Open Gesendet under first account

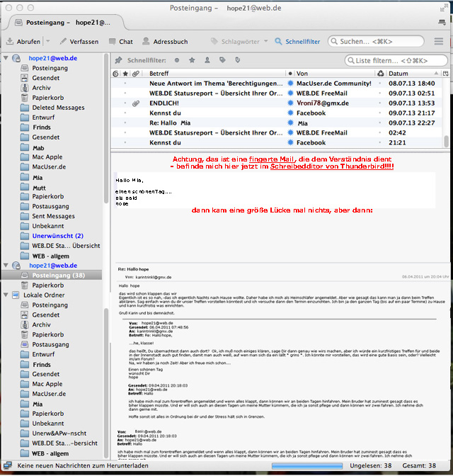(x=45, y=78)
